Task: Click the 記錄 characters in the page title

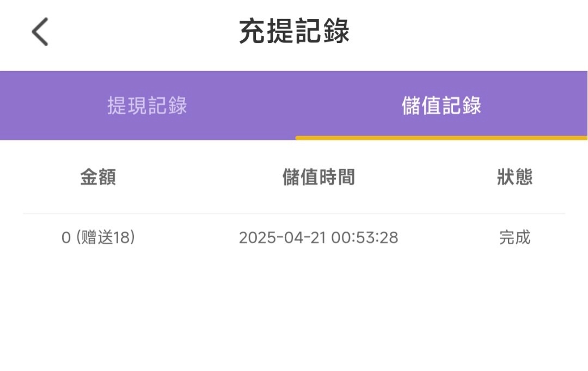Action: click(322, 32)
